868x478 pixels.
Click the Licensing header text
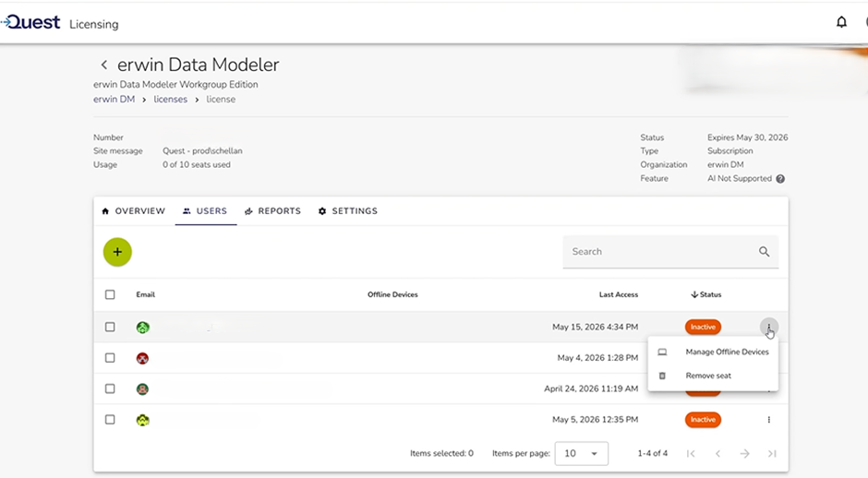[94, 24]
